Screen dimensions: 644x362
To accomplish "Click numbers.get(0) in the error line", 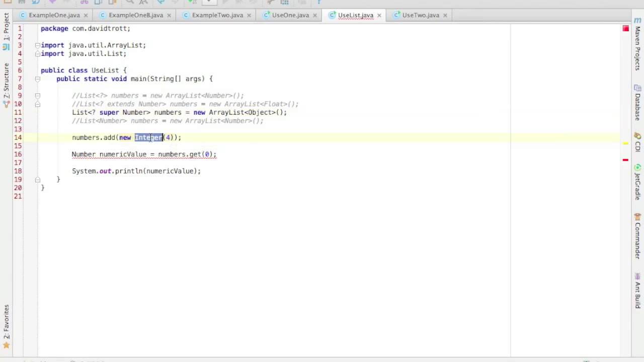I will [x=185, y=154].
